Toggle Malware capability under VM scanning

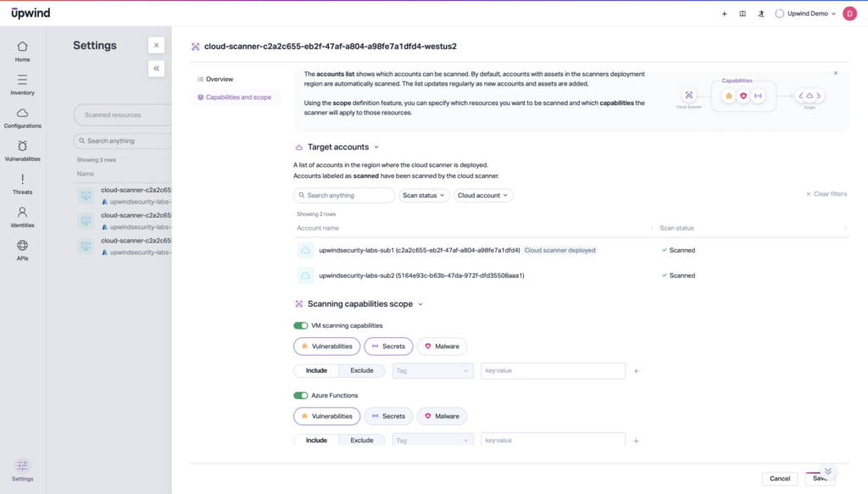(442, 347)
